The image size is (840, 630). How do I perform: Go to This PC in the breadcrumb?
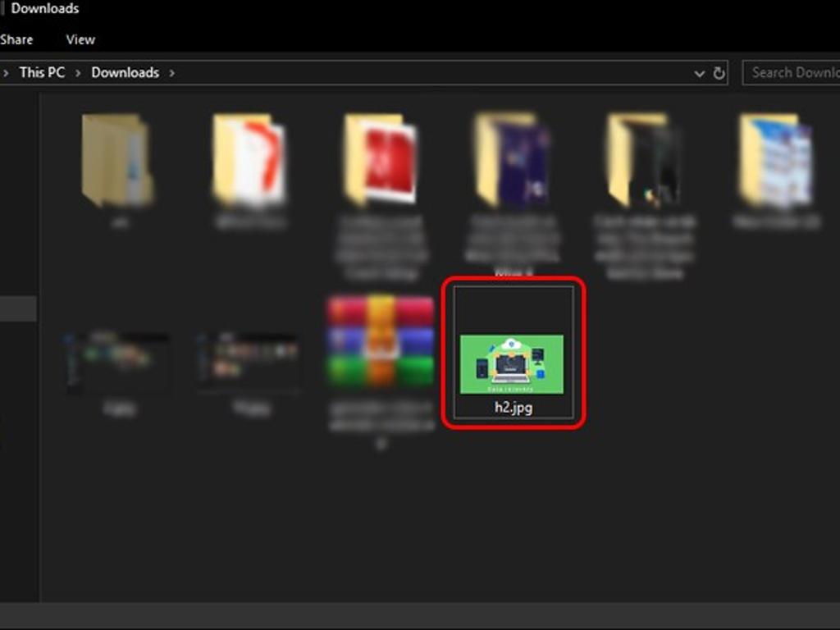click(x=42, y=73)
